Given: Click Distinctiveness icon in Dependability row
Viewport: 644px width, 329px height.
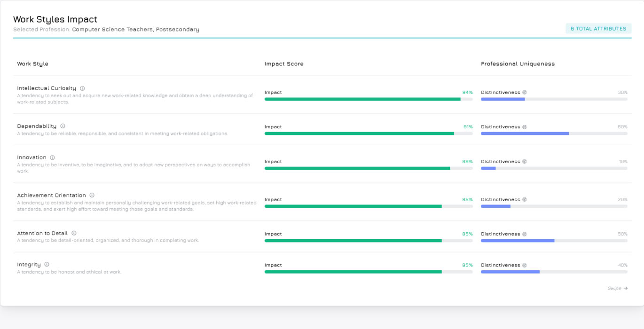Looking at the screenshot, I should pyautogui.click(x=525, y=127).
